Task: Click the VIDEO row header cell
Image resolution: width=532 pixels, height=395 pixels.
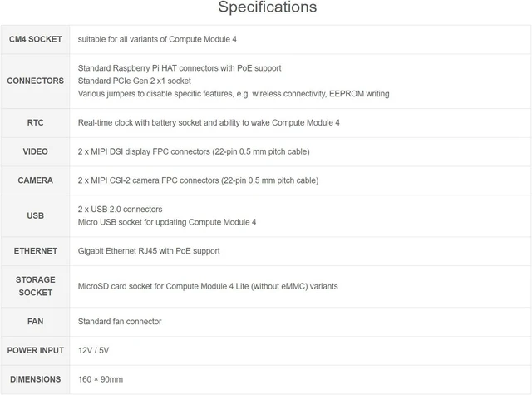Action: click(35, 151)
